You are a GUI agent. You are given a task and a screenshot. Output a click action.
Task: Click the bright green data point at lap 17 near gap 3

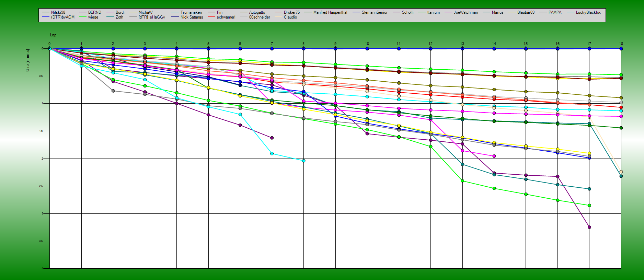[589, 205]
